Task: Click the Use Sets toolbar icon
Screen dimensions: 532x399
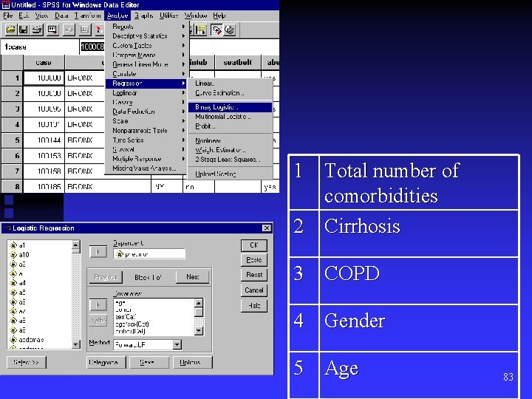Action: (229, 30)
